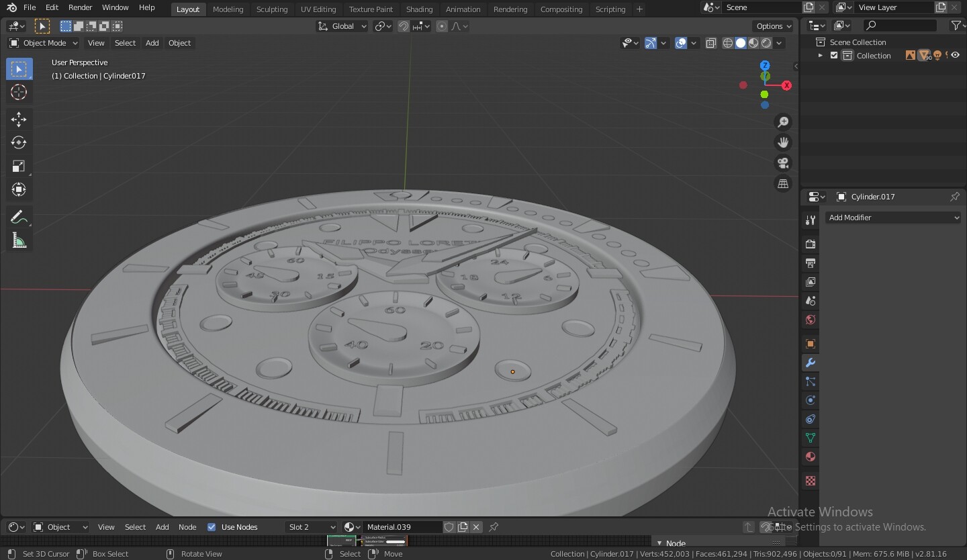The image size is (967, 560).
Task: Uncheck the Collection exclude checkbox
Action: (x=834, y=56)
